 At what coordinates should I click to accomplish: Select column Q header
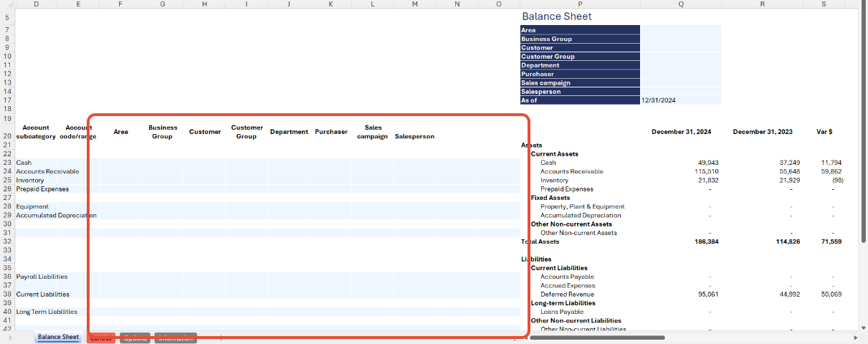tap(681, 4)
